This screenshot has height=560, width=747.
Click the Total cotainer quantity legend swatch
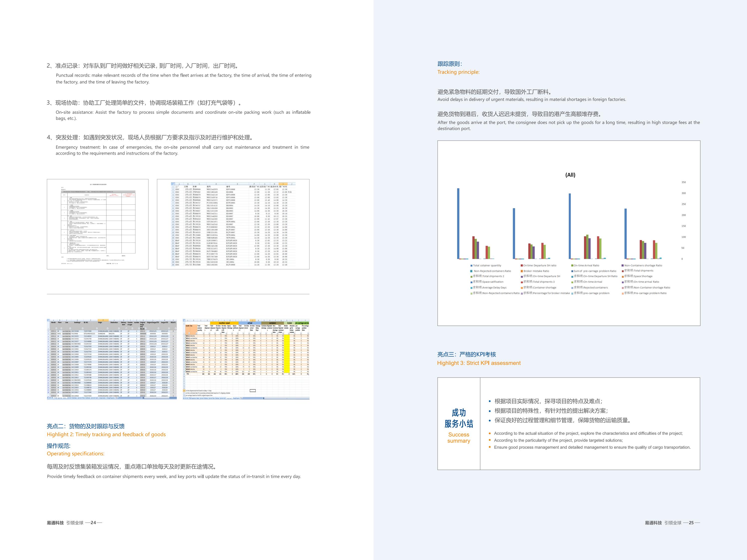pyautogui.click(x=471, y=265)
